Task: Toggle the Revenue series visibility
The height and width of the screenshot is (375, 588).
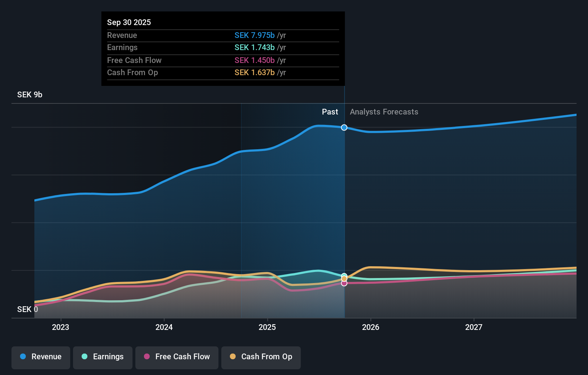Action: point(40,357)
